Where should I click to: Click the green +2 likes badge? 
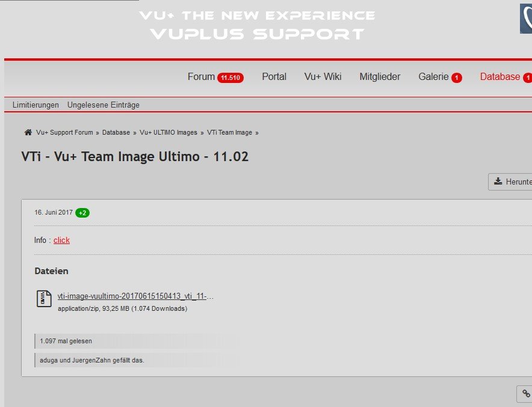pyautogui.click(x=82, y=213)
